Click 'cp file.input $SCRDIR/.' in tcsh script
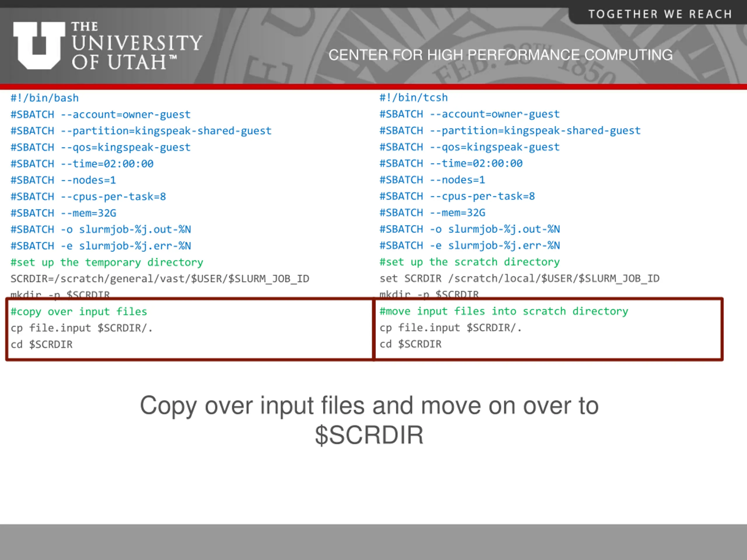This screenshot has height=560, width=747. click(451, 328)
